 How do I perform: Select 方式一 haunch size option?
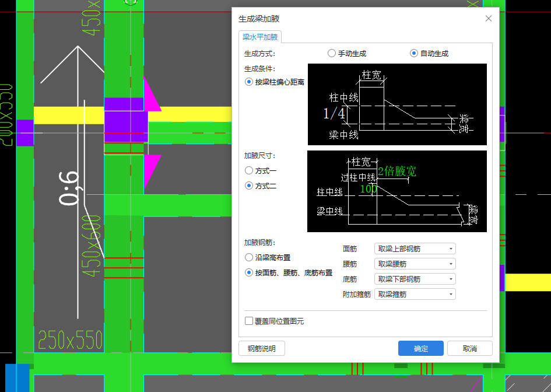pyautogui.click(x=261, y=170)
